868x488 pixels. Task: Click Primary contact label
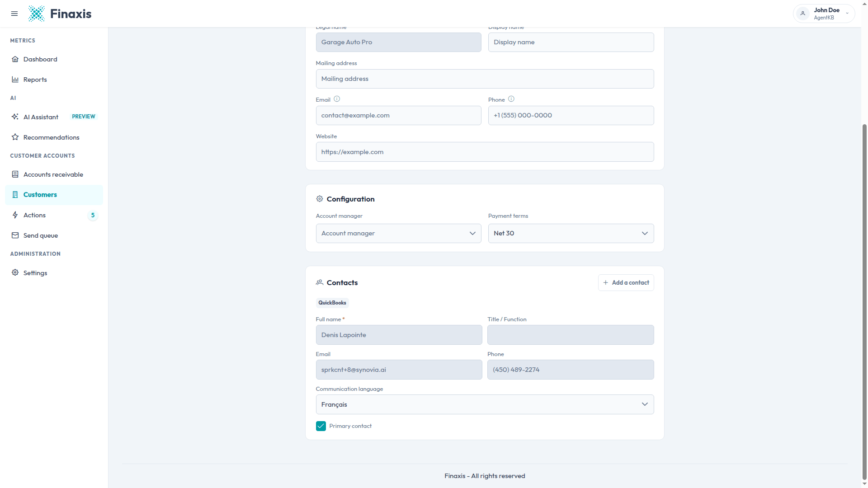click(x=350, y=426)
